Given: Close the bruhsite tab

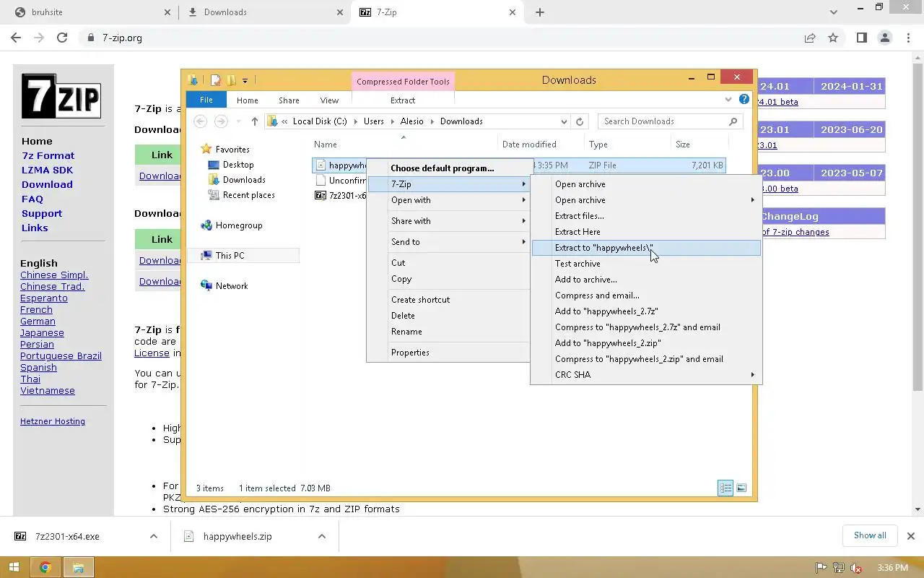Looking at the screenshot, I should (x=167, y=12).
